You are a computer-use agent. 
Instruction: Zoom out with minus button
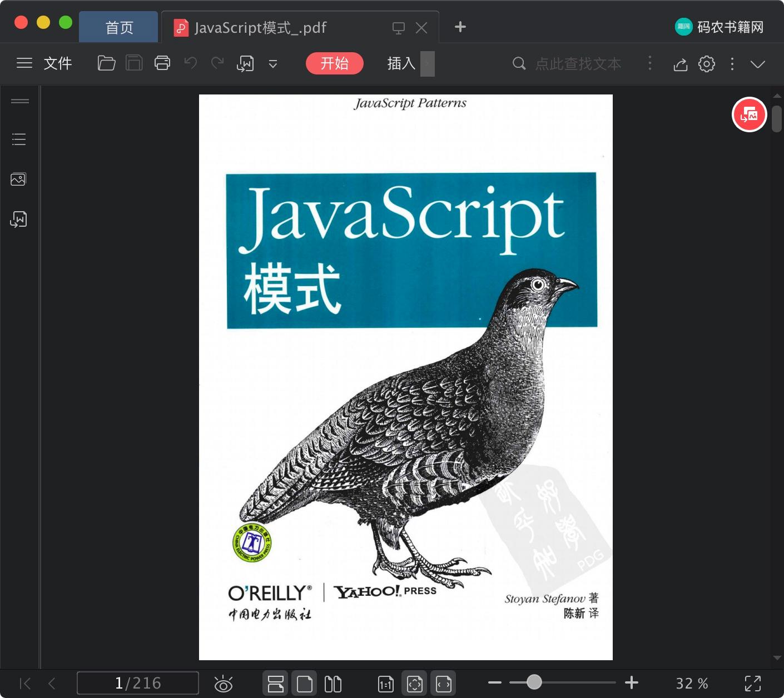click(495, 682)
